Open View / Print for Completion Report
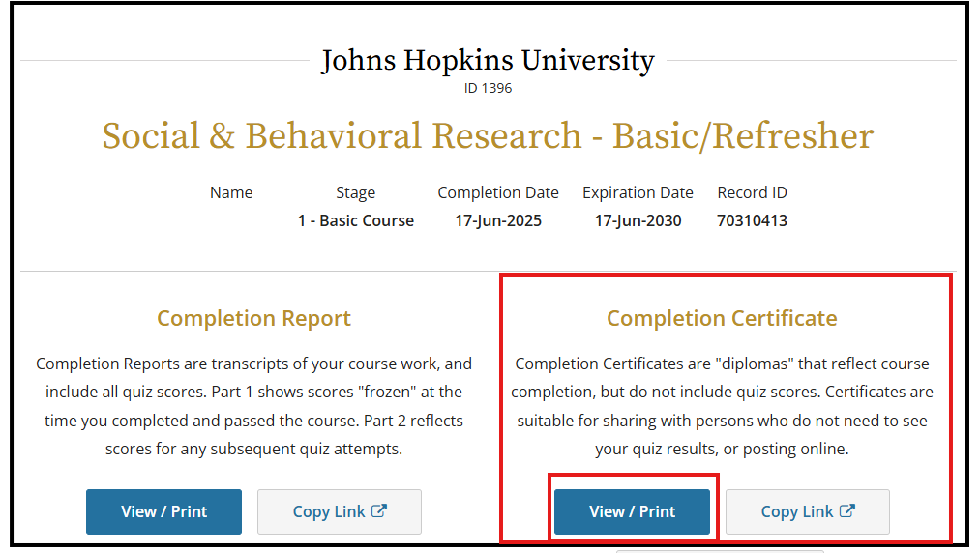 tap(163, 511)
